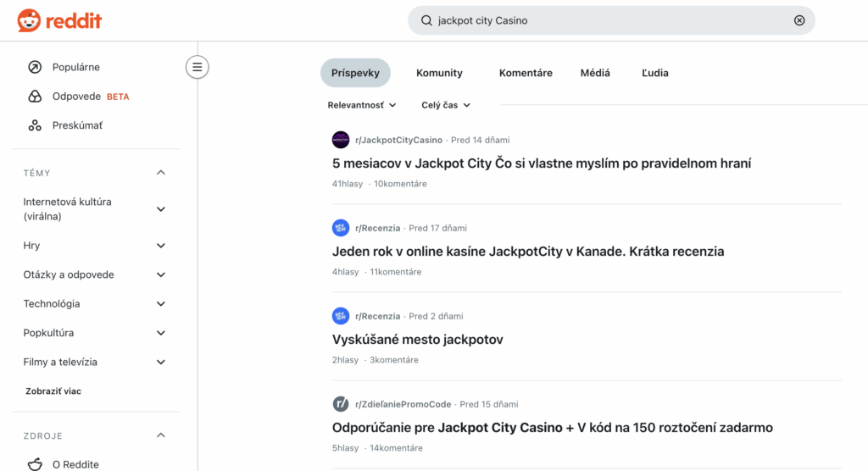
Task: Click the r/JackpotCityCasino community avatar
Action: click(x=341, y=140)
